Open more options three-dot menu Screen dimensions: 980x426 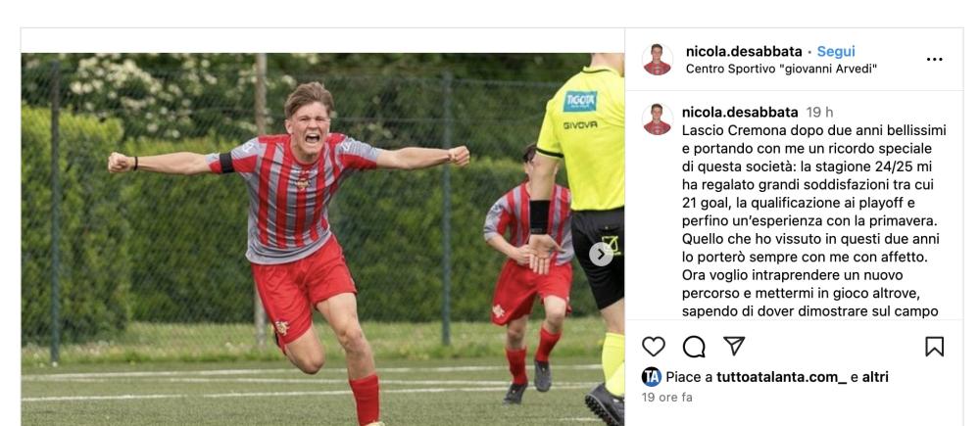point(934,60)
